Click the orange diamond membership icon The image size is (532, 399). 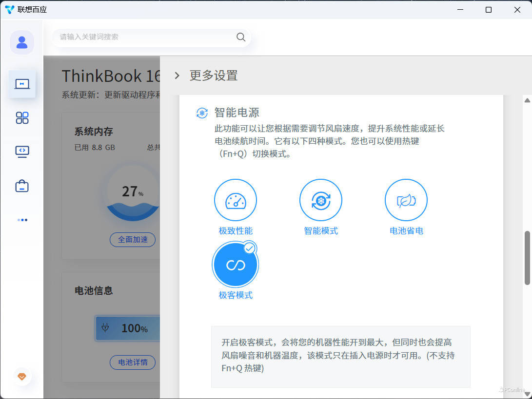pyautogui.click(x=22, y=377)
